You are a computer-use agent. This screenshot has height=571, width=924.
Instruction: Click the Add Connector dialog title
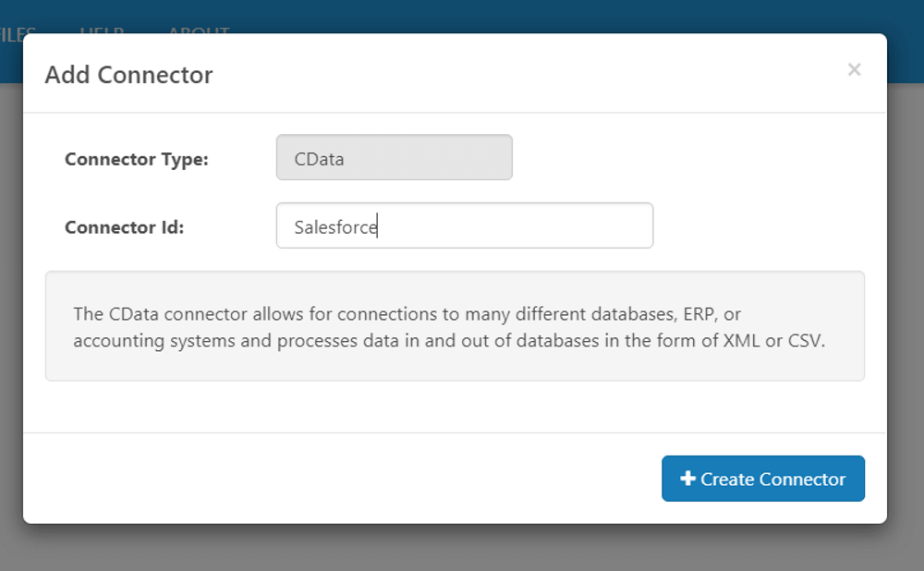point(128,75)
